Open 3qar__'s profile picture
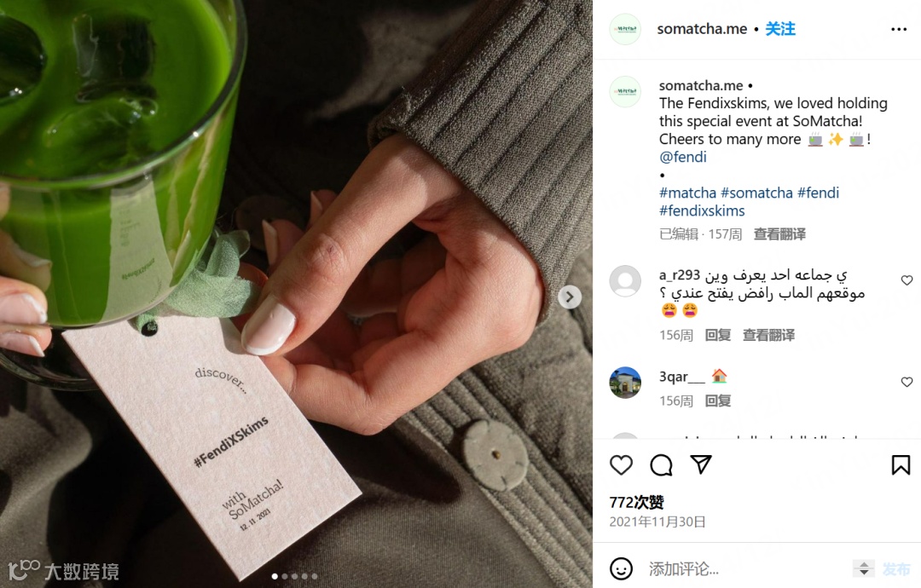921x588 pixels. pos(625,383)
